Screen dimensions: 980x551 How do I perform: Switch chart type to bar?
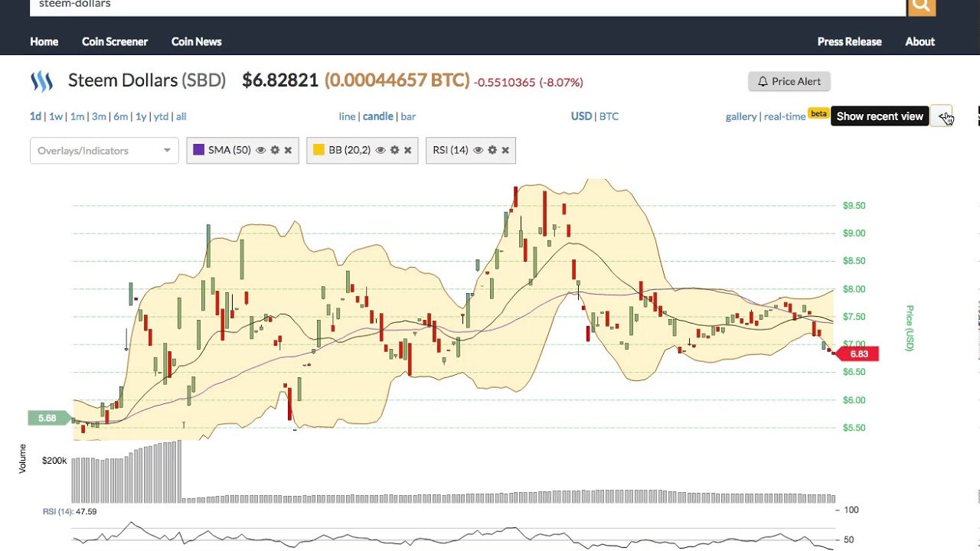[408, 116]
